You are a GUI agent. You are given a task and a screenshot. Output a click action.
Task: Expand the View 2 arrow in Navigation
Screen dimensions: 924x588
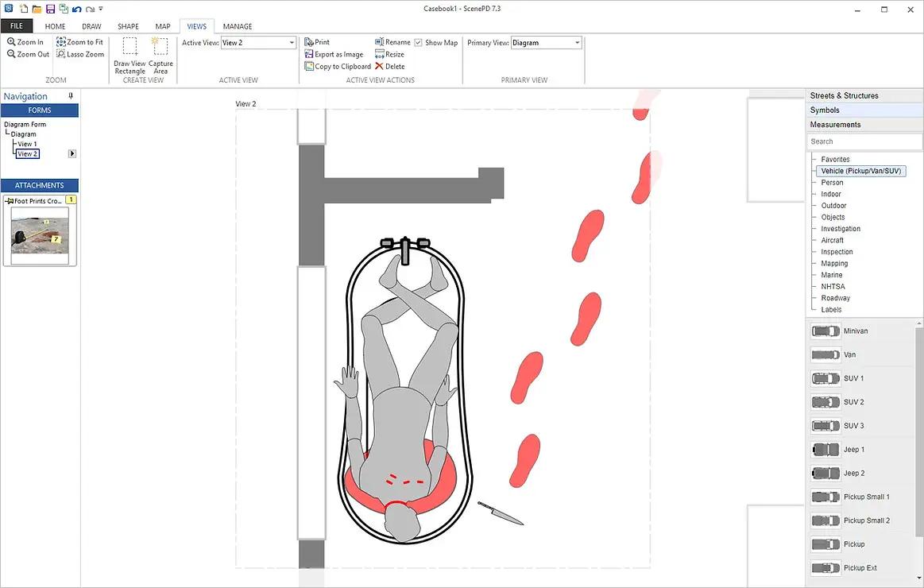(72, 154)
